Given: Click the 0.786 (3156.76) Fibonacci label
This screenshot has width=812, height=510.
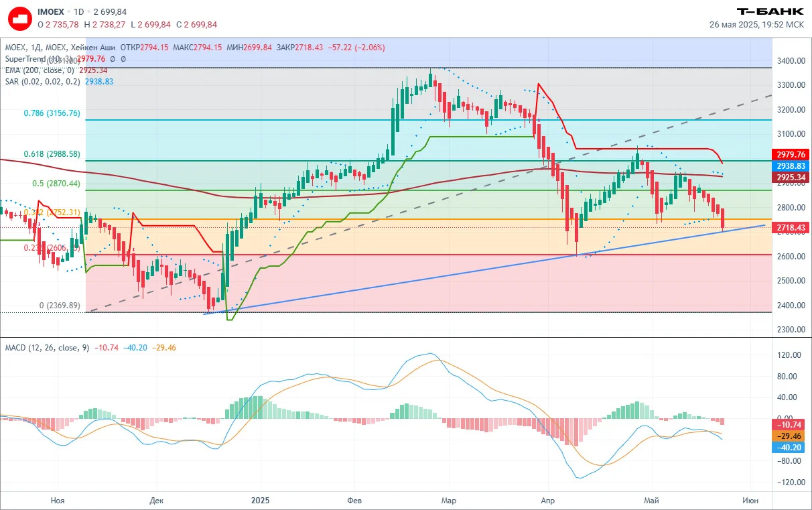Looking at the screenshot, I should tap(52, 113).
